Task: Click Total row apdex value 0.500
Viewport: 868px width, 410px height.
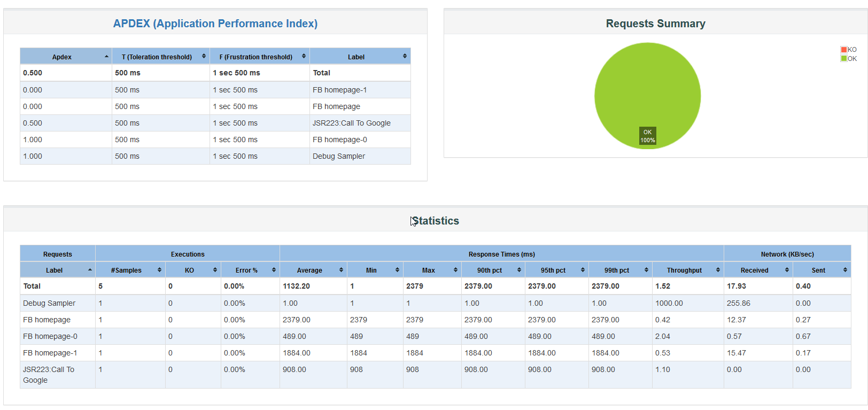Action: 33,73
